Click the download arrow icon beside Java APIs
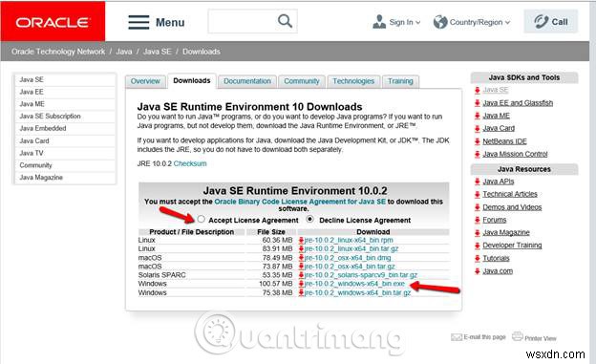 (x=477, y=182)
